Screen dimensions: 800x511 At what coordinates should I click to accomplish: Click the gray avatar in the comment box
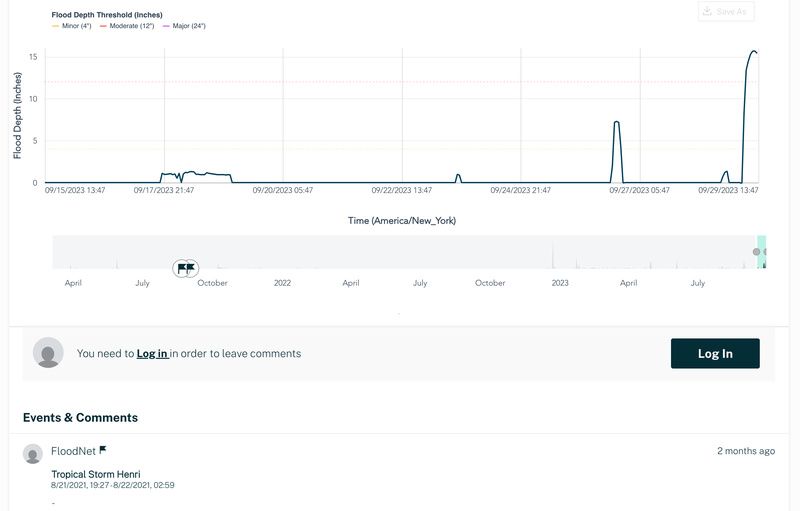(x=48, y=353)
